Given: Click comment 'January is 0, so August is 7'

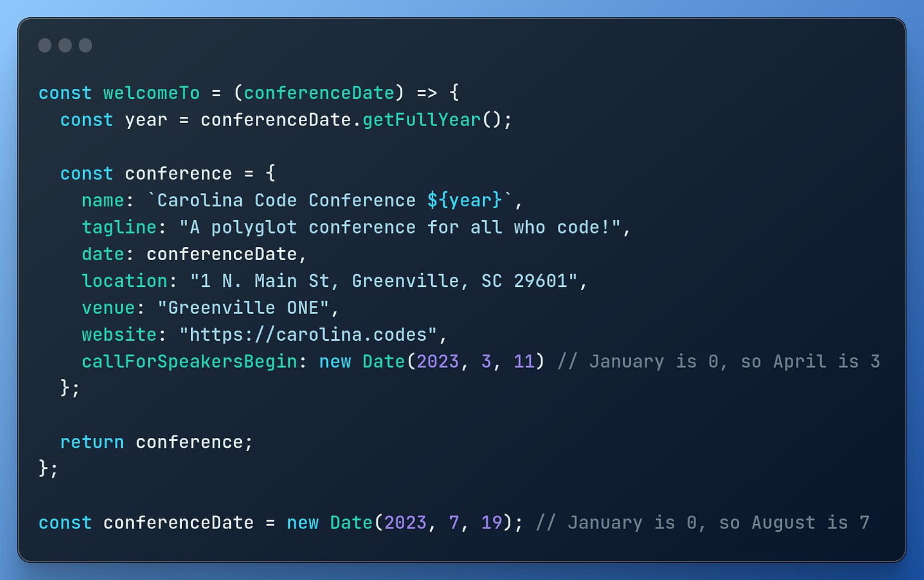Looking at the screenshot, I should click(x=718, y=522).
